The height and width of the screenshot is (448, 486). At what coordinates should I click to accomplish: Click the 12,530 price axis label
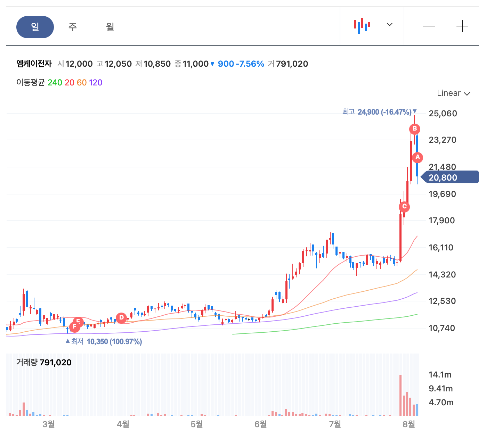coord(442,301)
